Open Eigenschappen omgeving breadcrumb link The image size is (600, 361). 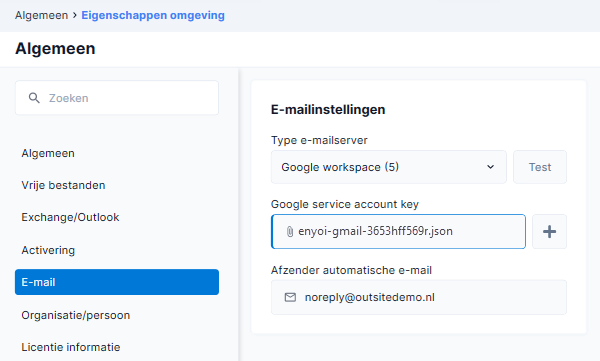click(153, 15)
